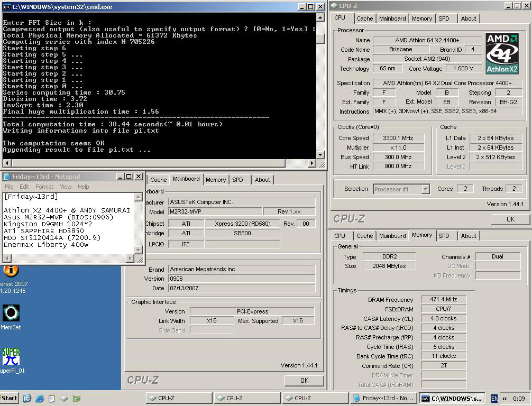Click the Southbridge value SB600

click(243, 233)
